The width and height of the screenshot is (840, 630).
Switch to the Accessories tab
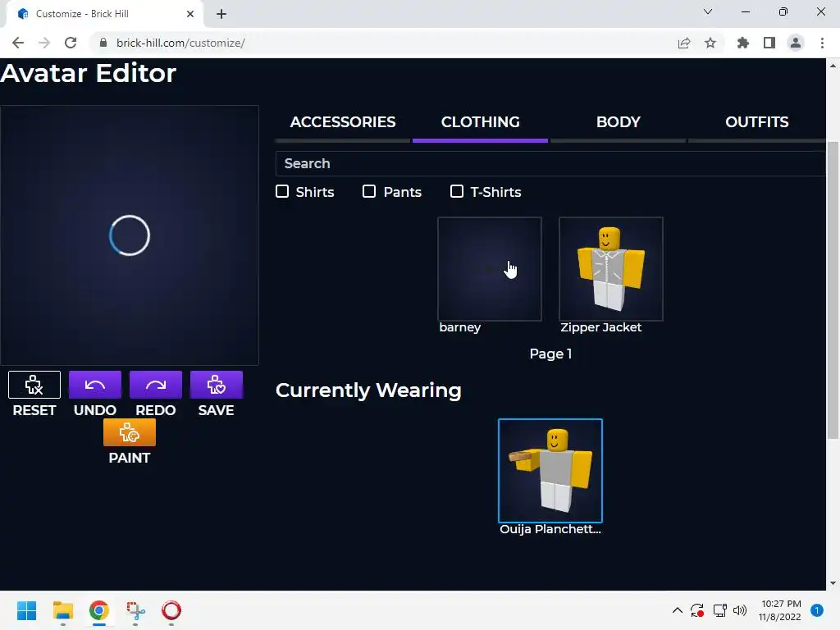[343, 122]
